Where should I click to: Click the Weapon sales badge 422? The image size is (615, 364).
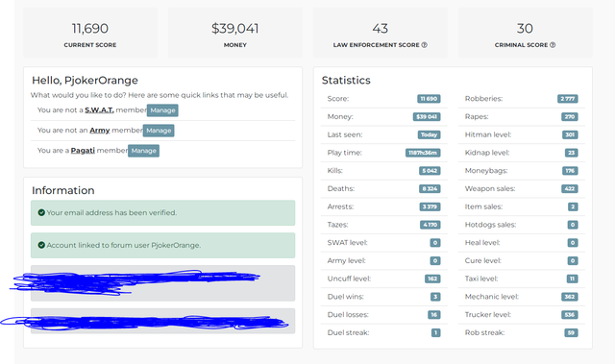[x=570, y=189]
